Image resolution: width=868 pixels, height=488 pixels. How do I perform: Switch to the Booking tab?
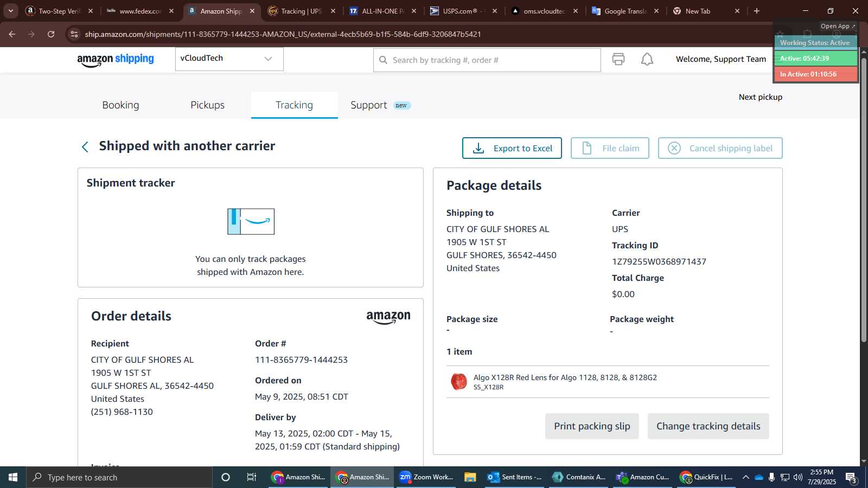coord(120,105)
